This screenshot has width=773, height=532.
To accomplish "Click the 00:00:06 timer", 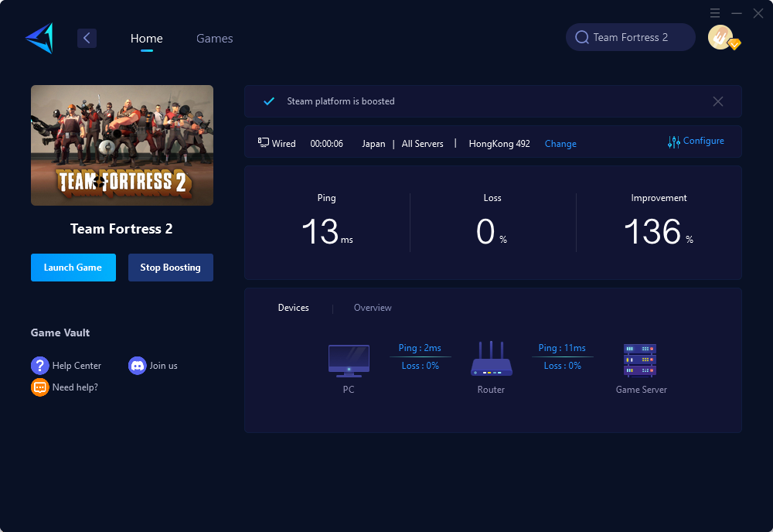I will pos(326,144).
